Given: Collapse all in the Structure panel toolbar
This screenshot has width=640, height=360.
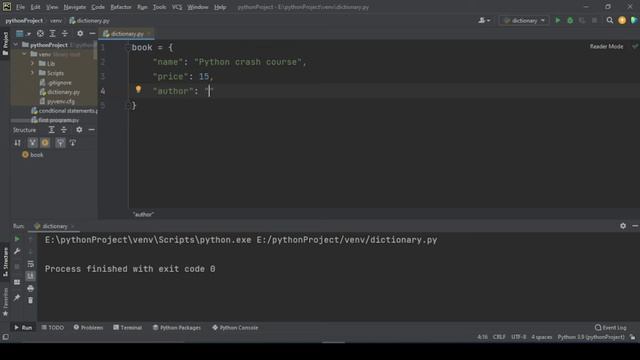Looking at the screenshot, I should (64, 130).
